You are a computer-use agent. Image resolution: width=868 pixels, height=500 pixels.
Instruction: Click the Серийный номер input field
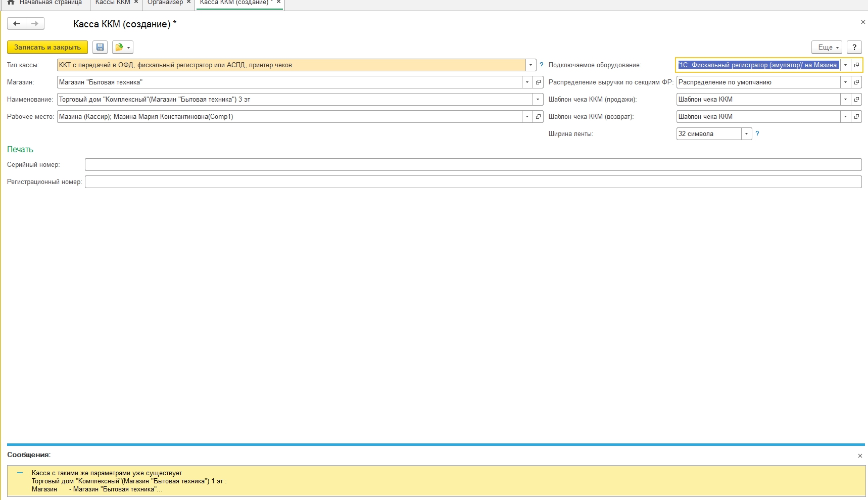point(473,164)
